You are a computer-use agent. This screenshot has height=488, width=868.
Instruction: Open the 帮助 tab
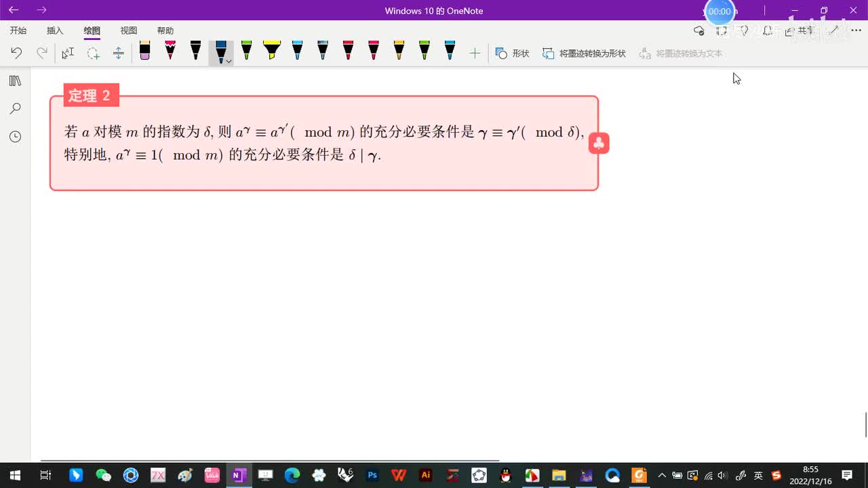pos(165,30)
